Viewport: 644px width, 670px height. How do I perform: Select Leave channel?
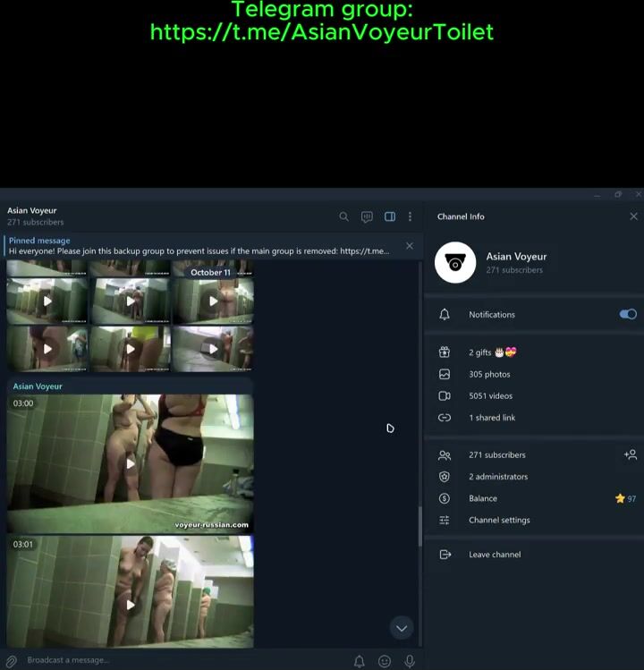point(534,555)
